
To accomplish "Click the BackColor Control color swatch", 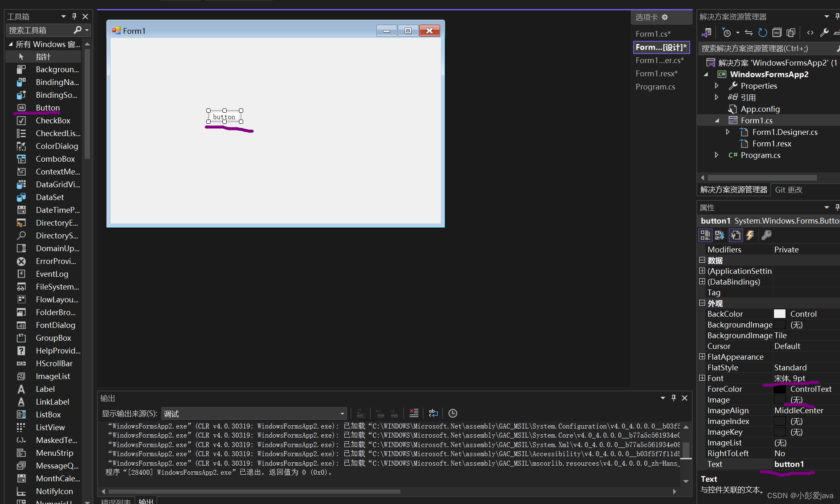I will (779, 314).
